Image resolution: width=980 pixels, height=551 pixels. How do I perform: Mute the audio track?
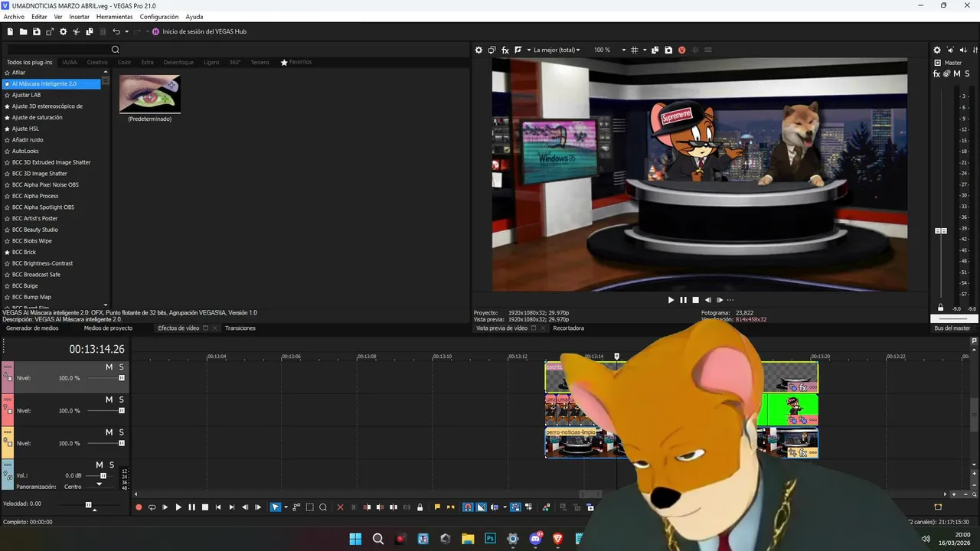(x=100, y=465)
